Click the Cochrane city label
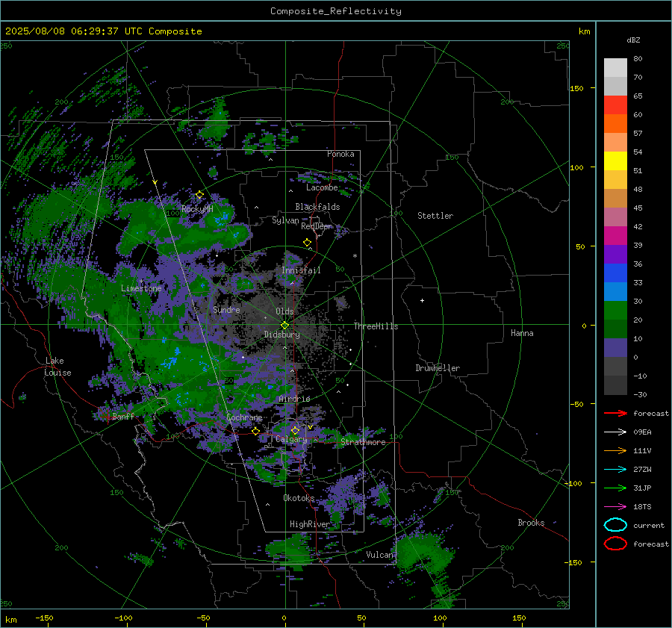The image size is (672, 628). [x=244, y=417]
